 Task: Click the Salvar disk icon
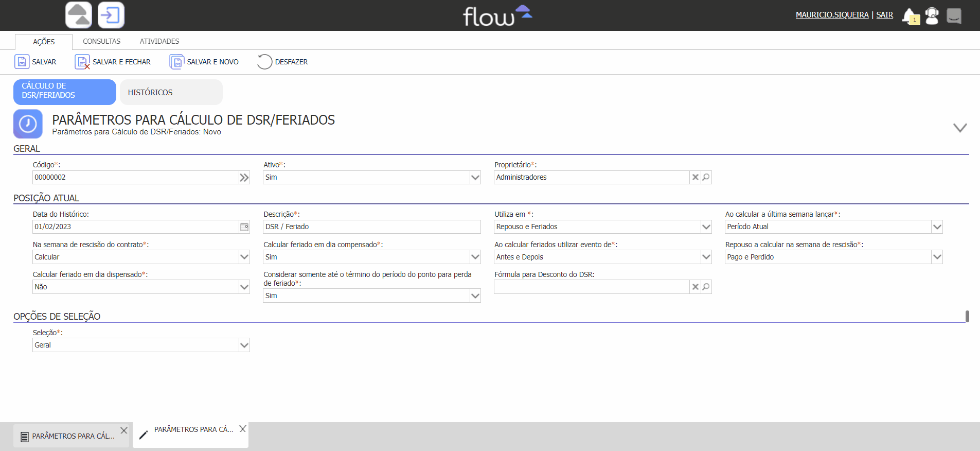coord(22,62)
